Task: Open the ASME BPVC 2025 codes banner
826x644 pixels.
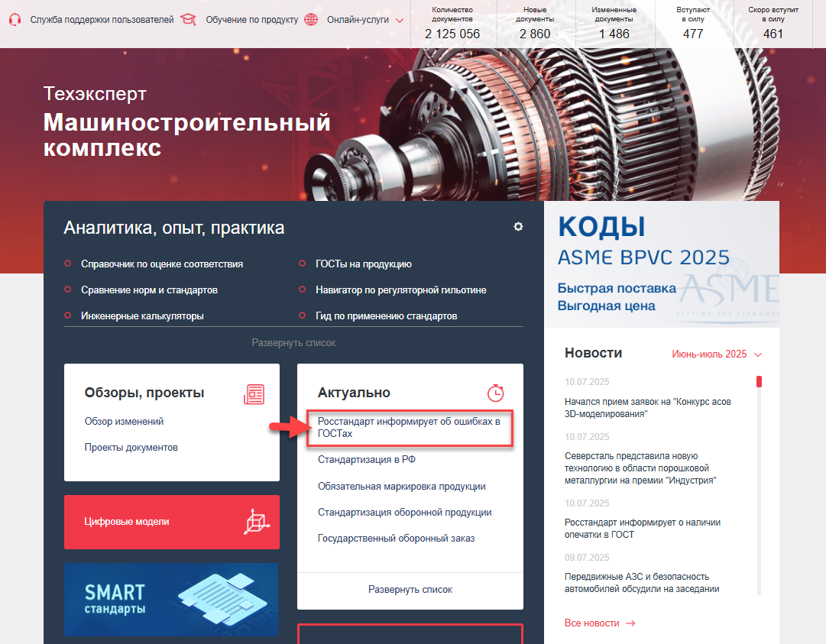Action: [661, 264]
